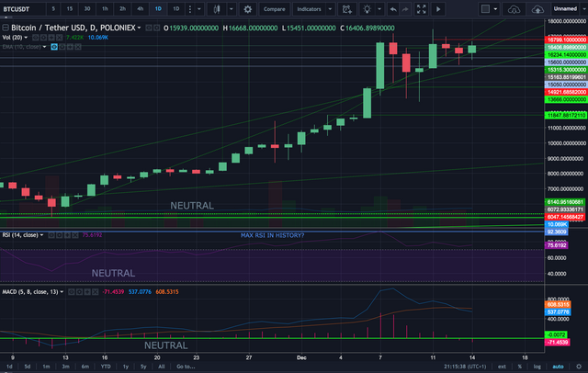588x373 pixels.
Task: Click green 11847.88 price label
Action: click(x=566, y=115)
